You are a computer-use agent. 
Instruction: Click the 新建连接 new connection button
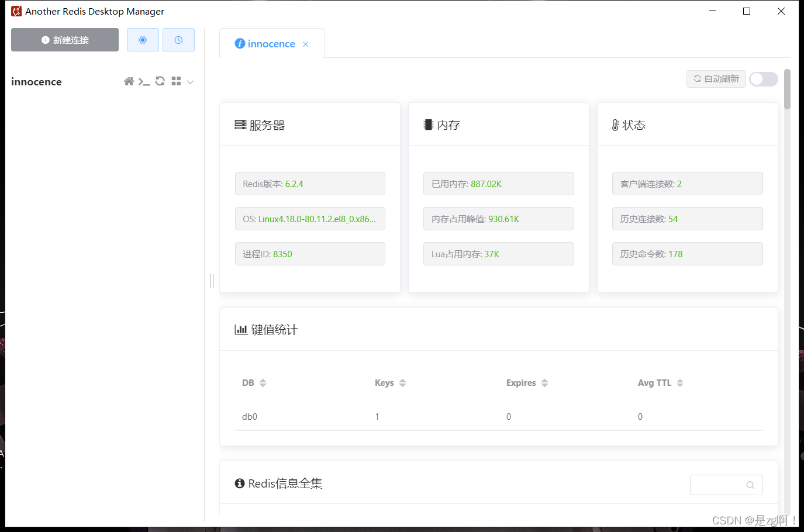[x=65, y=40]
